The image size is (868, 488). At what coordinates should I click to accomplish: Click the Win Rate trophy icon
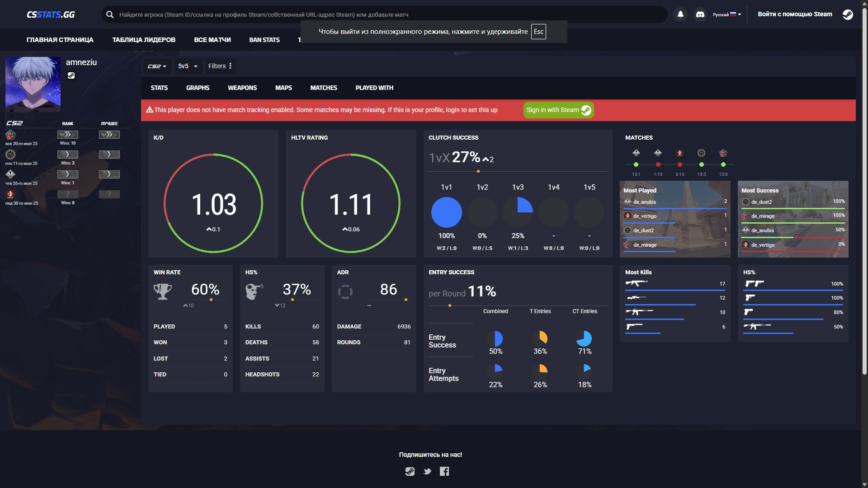click(163, 291)
